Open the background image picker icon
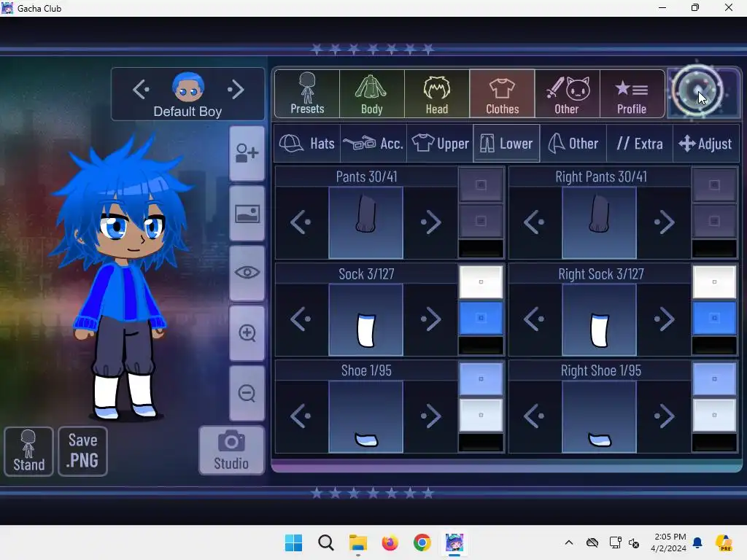 coord(247,214)
